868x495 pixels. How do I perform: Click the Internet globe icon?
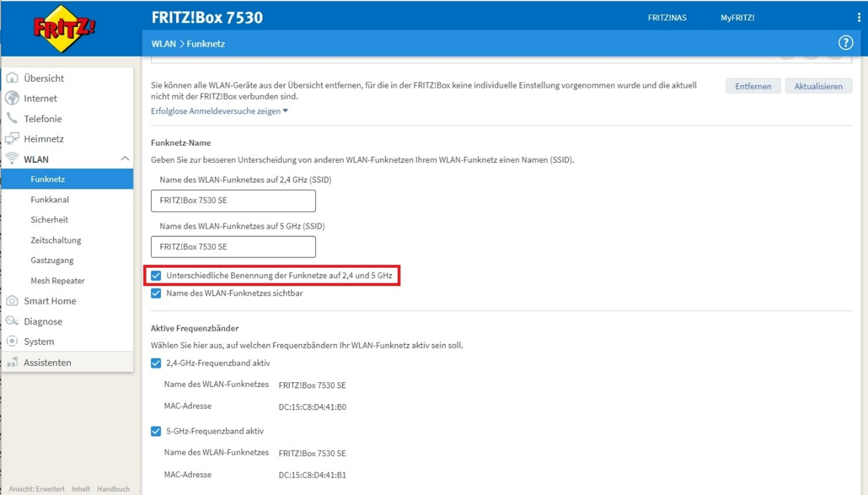(12, 98)
